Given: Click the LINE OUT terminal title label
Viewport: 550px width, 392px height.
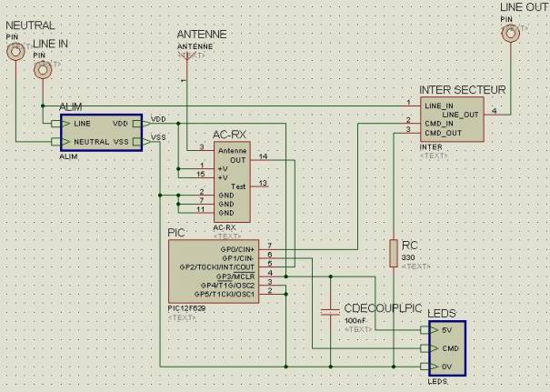Looking at the screenshot, I should coord(524,7).
